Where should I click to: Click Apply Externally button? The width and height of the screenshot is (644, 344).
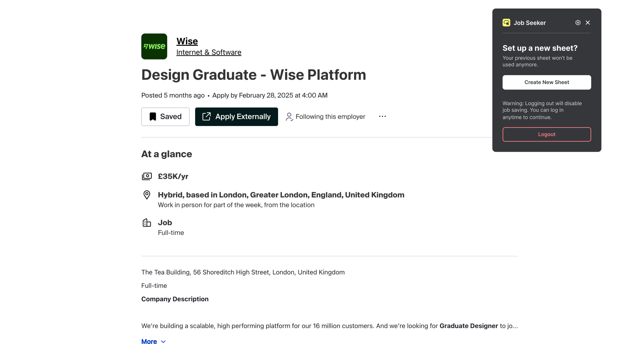236,117
